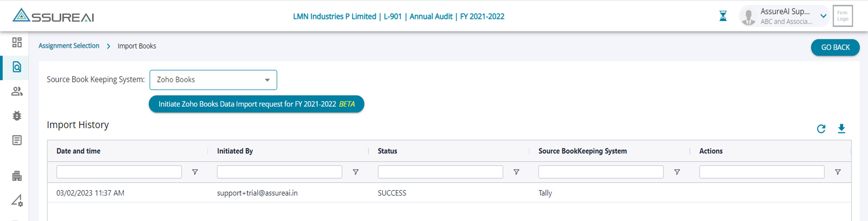Go to the Assignment Selection breadcrumb
868x221 pixels.
[69, 46]
